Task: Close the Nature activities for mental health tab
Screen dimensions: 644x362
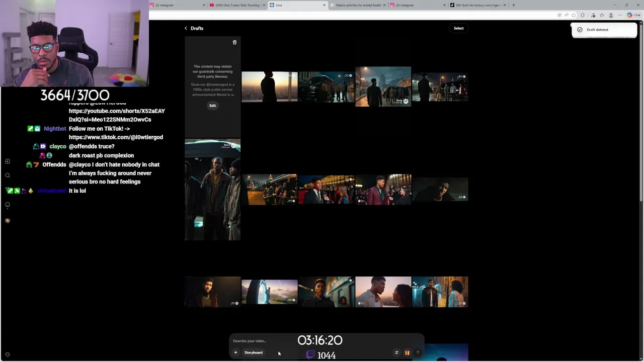Action: point(384,5)
